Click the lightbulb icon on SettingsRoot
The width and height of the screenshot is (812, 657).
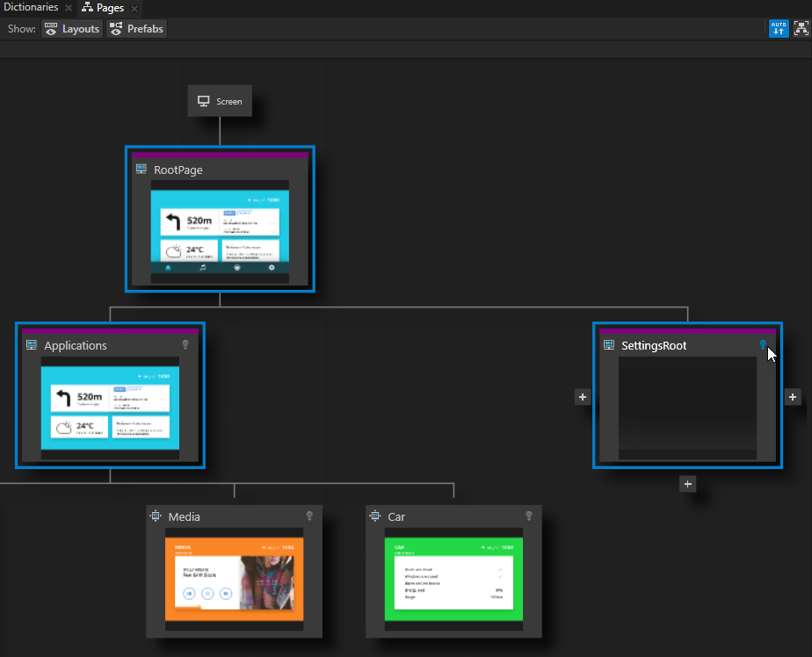(763, 345)
